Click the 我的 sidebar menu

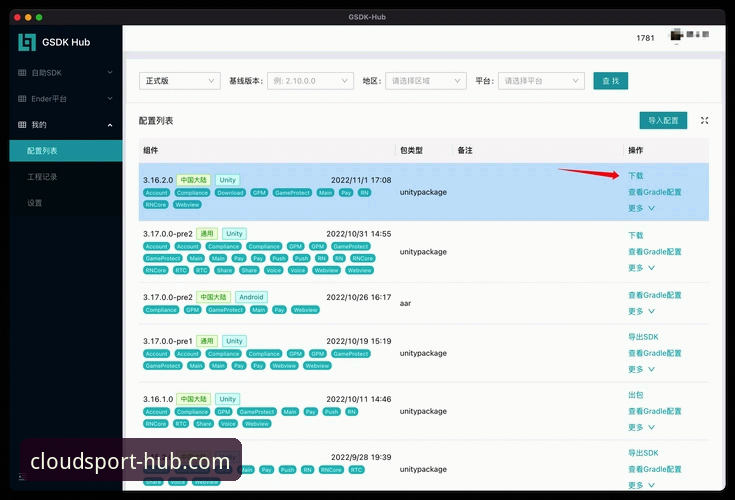coord(66,125)
